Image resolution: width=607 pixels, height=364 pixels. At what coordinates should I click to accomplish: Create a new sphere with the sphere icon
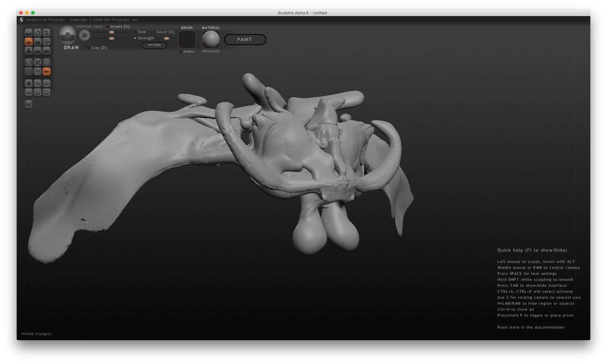coord(28,83)
